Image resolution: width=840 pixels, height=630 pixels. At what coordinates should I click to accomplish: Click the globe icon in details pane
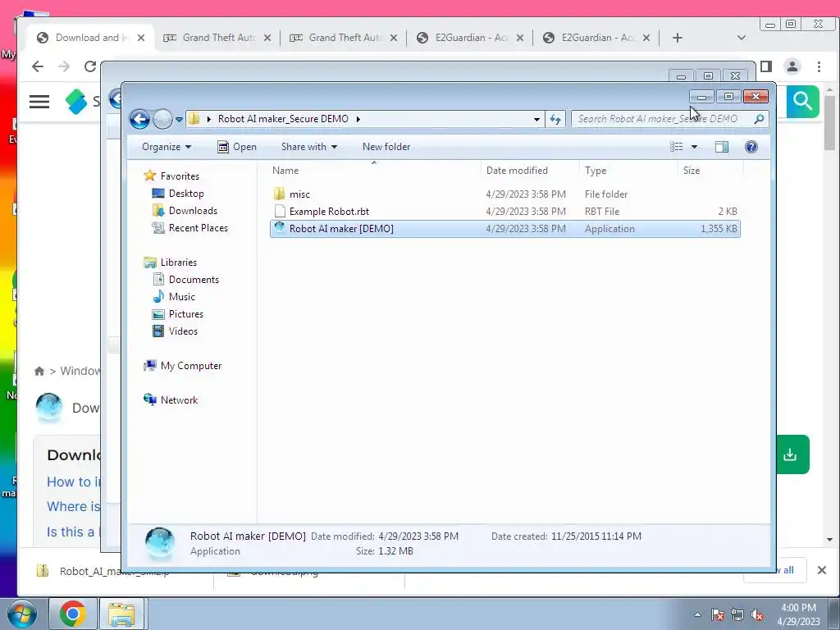[x=160, y=543]
